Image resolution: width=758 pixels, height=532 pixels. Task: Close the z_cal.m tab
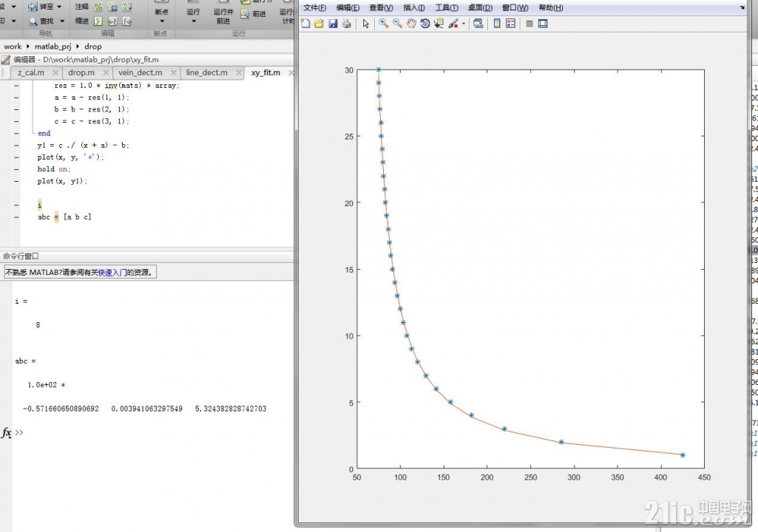tap(55, 72)
